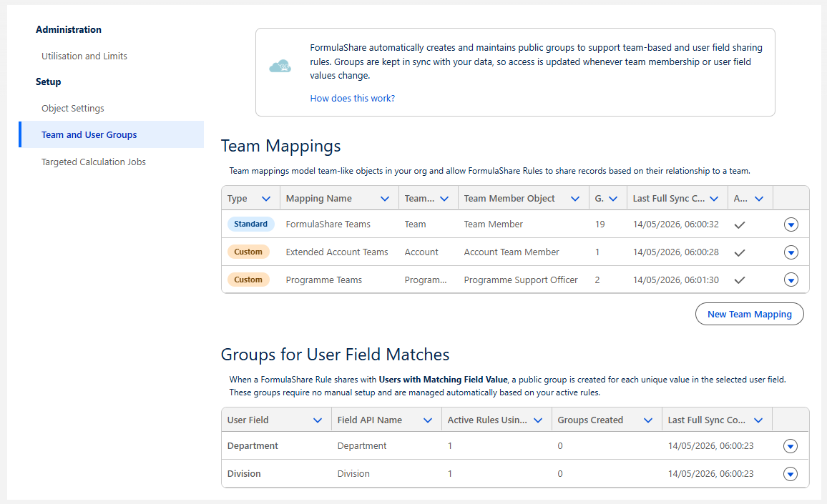Click the 'Team Member' object cell
The width and height of the screenshot is (827, 504).
[x=493, y=224]
